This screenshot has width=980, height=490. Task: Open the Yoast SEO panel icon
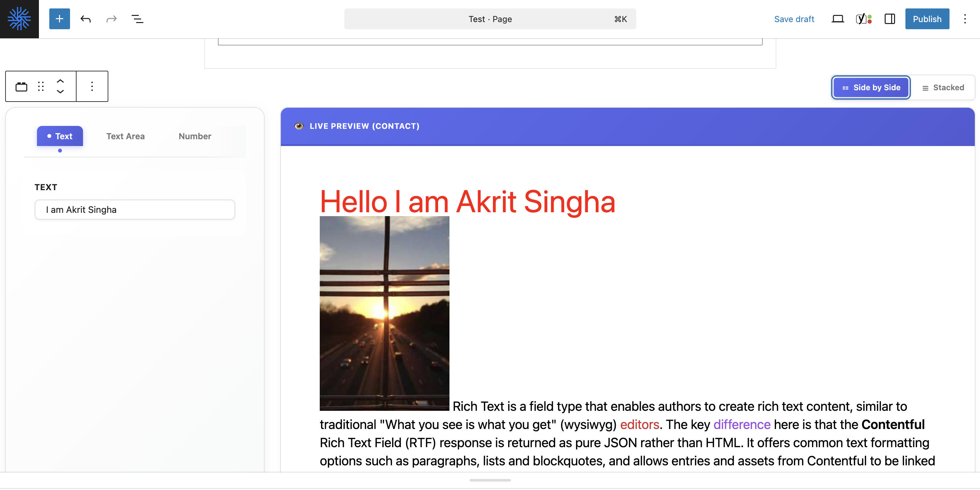(863, 18)
